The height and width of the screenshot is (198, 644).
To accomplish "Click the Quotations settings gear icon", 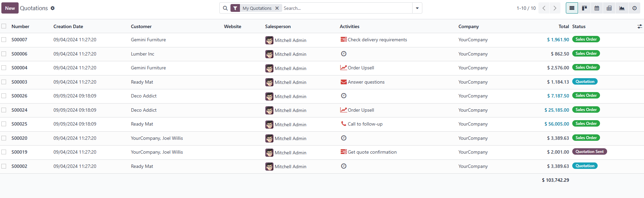I will click(x=52, y=8).
